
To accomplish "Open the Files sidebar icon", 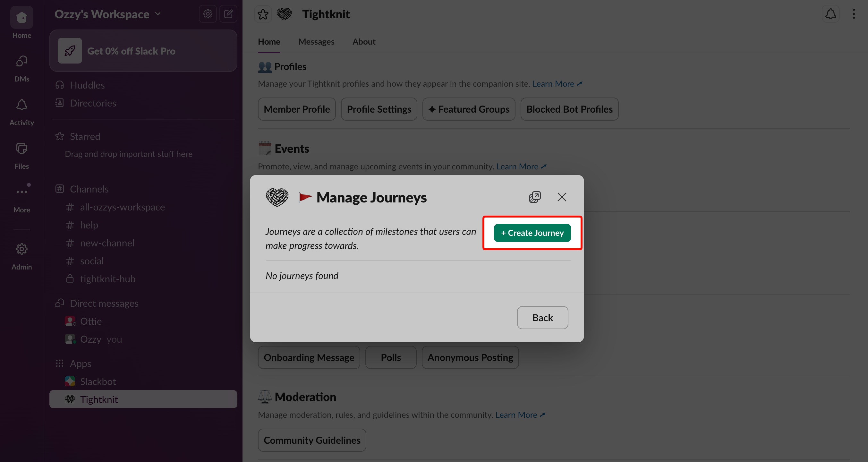I will [21, 148].
